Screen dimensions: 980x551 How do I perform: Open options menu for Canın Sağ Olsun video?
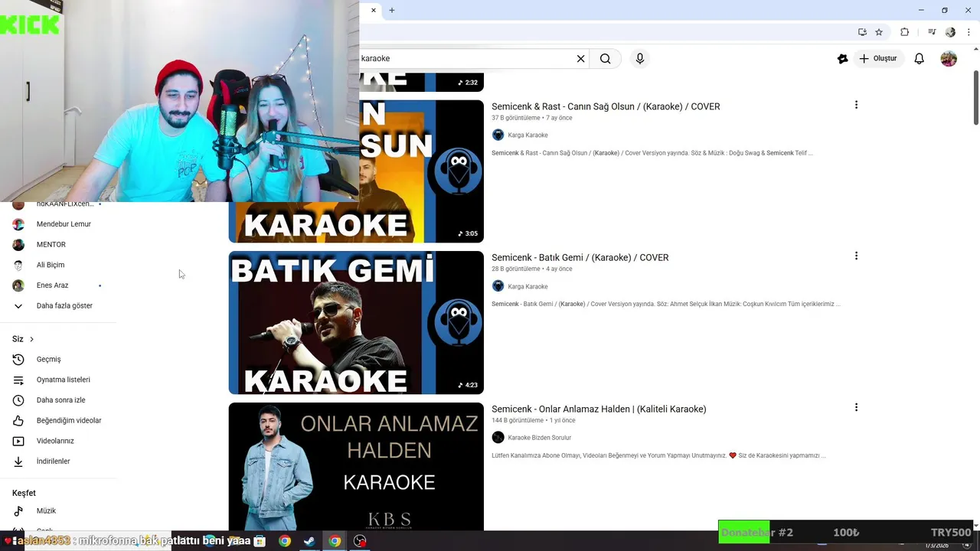pos(856,105)
